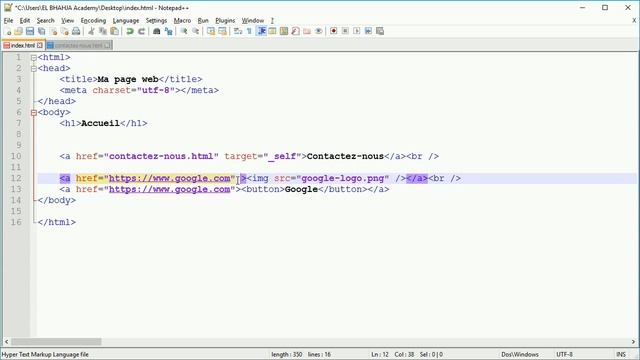Open the ? help menu

pyautogui.click(x=272, y=20)
